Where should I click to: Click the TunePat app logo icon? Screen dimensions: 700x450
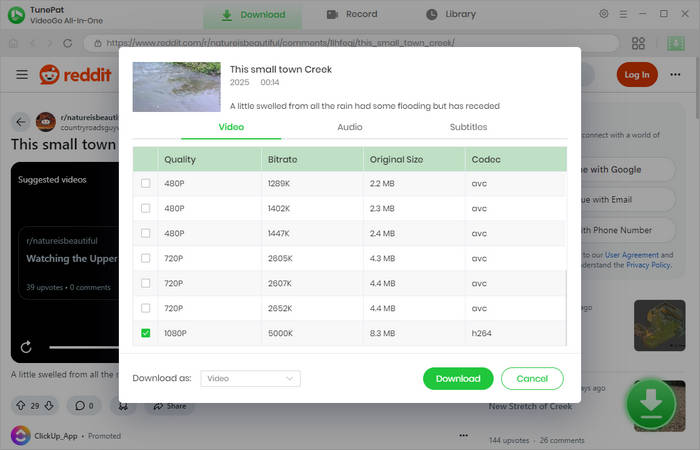pos(17,15)
